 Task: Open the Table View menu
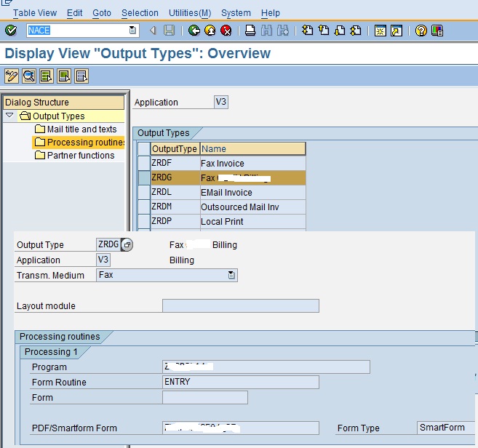(35, 13)
